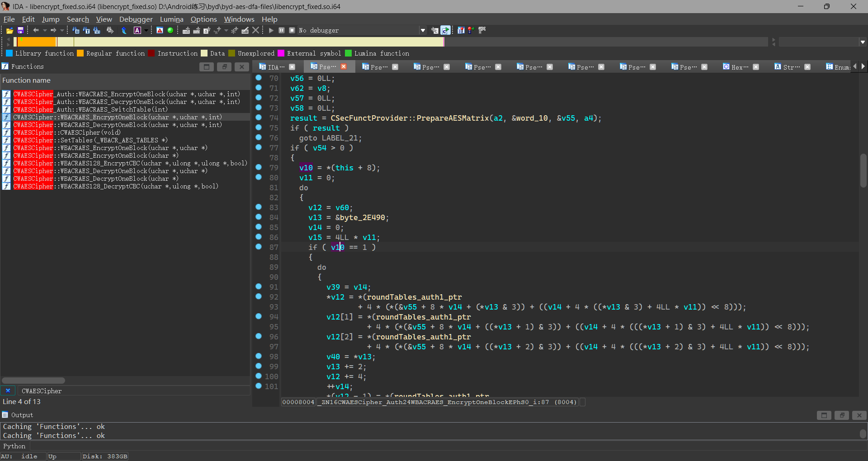Pause the process with the pause icon
Image resolution: width=868 pixels, height=461 pixels.
[x=282, y=30]
